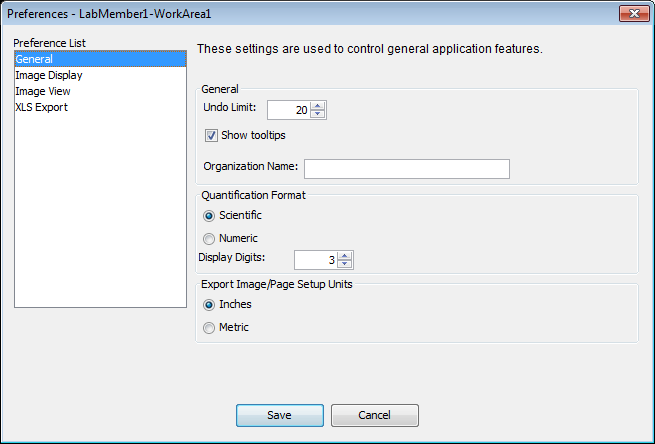Viewport: 655px width, 444px height.
Task: Decrement Display Digits using the down arrow
Action: click(x=345, y=265)
